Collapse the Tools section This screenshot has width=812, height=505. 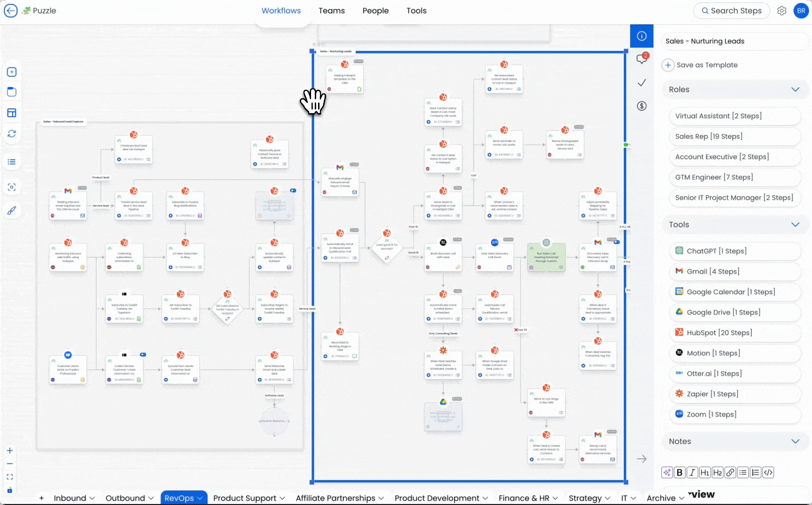(x=796, y=224)
